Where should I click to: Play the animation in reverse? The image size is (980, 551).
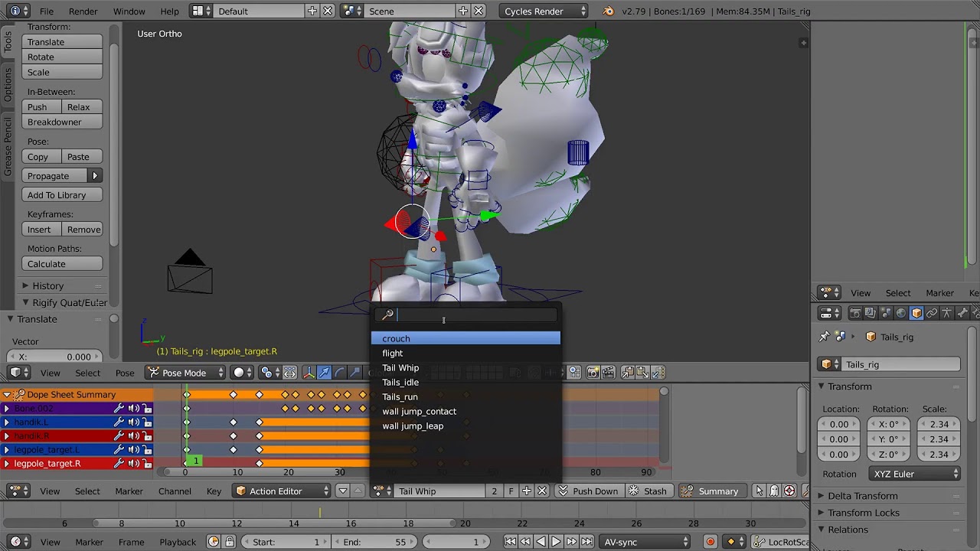click(x=541, y=542)
